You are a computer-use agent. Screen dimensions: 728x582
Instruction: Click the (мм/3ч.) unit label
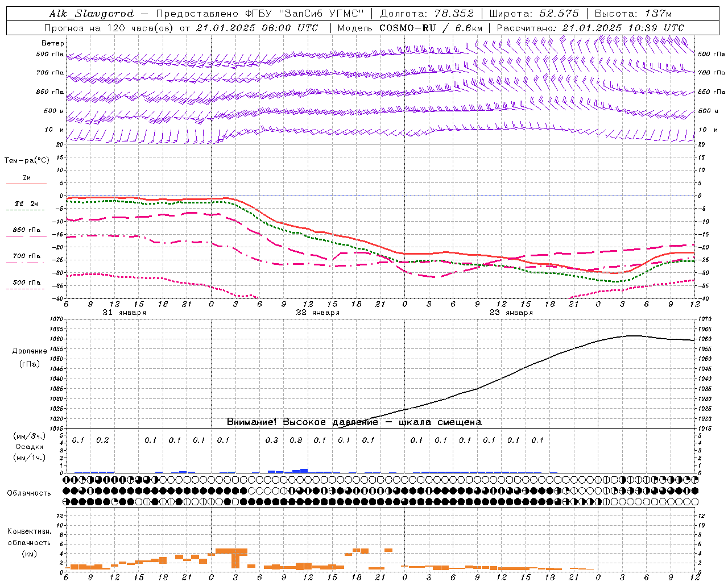[30, 436]
